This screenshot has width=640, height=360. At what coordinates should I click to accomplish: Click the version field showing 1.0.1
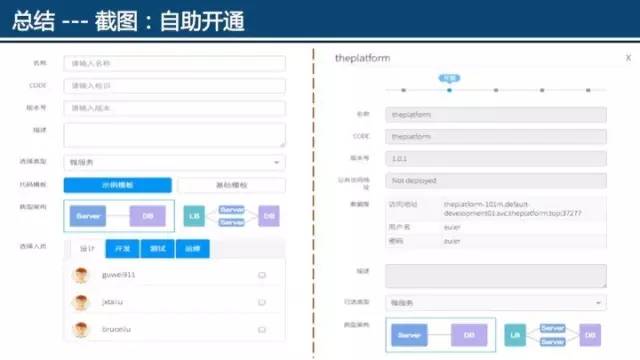[x=496, y=159]
